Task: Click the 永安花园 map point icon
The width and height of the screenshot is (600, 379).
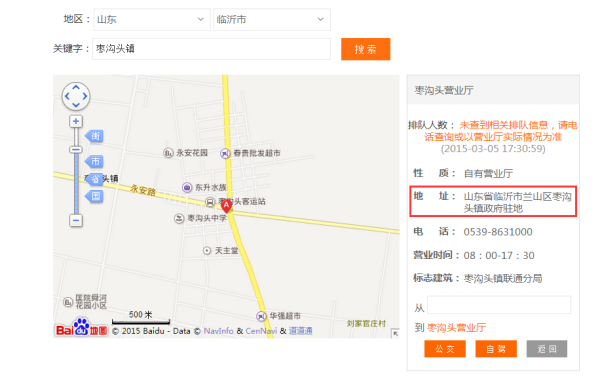Action: pyautogui.click(x=168, y=153)
